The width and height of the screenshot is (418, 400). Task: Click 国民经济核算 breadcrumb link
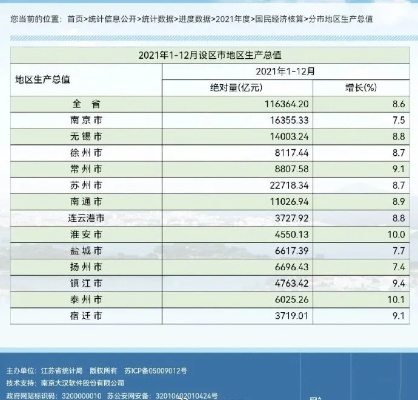279,19
